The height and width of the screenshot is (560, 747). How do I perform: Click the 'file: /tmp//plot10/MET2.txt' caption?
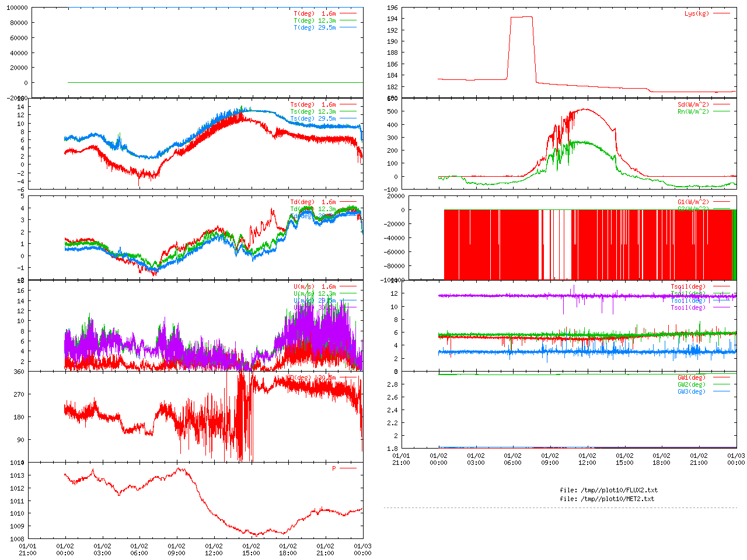(x=607, y=499)
